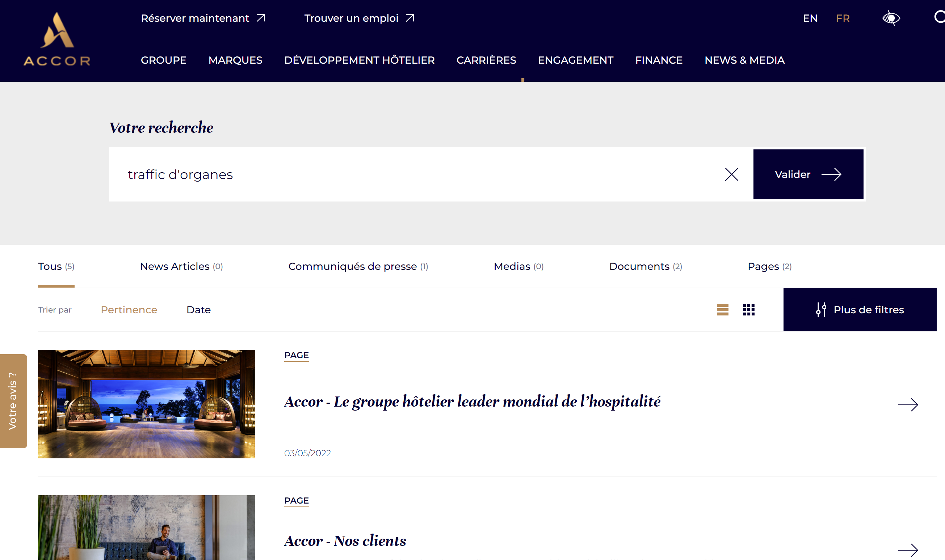
Task: Open the FINANCE menu
Action: point(659,60)
